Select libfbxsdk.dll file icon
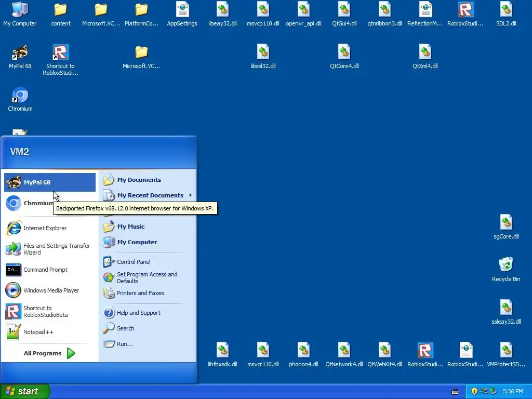 222,354
